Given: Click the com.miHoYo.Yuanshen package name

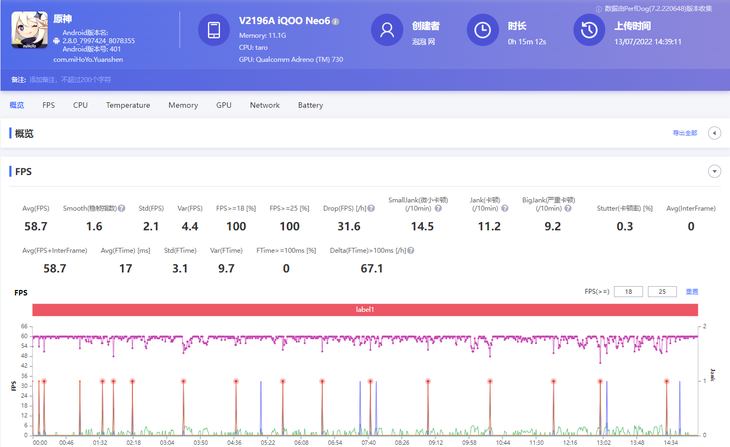Looking at the screenshot, I should (x=88, y=60).
